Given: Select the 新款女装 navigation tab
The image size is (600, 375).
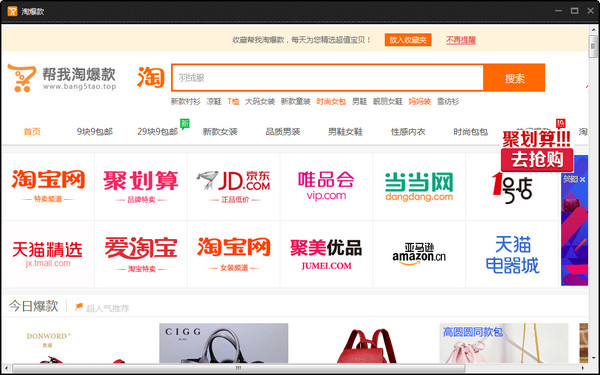Looking at the screenshot, I should coord(220,132).
